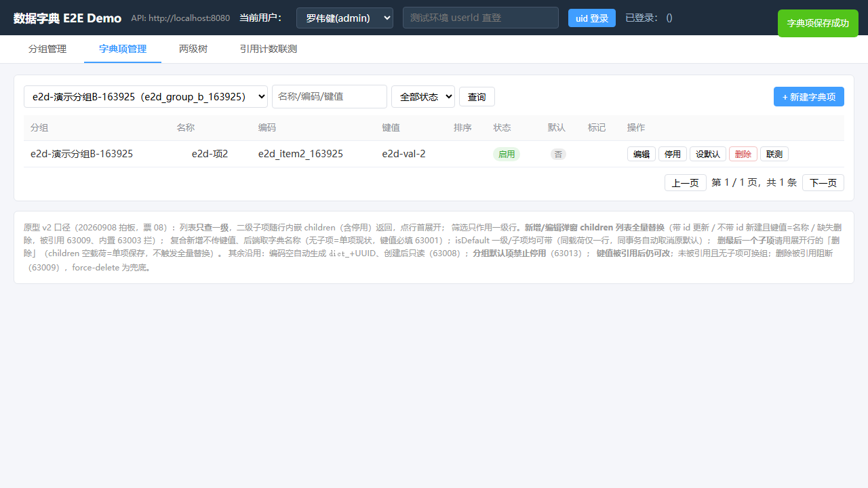This screenshot has height=488, width=868.
Task: Disable the item with 停用 button
Action: [x=673, y=154]
